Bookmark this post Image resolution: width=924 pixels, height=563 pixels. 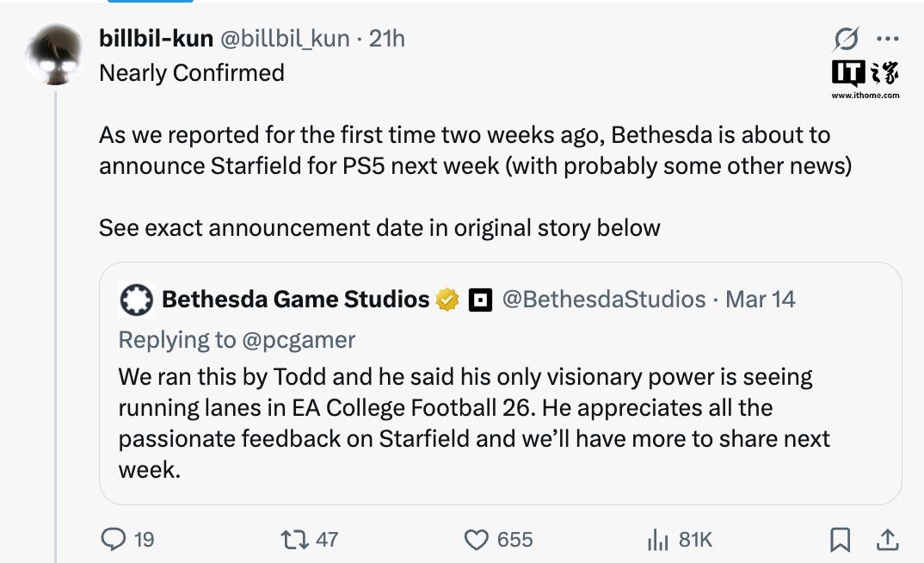(840, 540)
